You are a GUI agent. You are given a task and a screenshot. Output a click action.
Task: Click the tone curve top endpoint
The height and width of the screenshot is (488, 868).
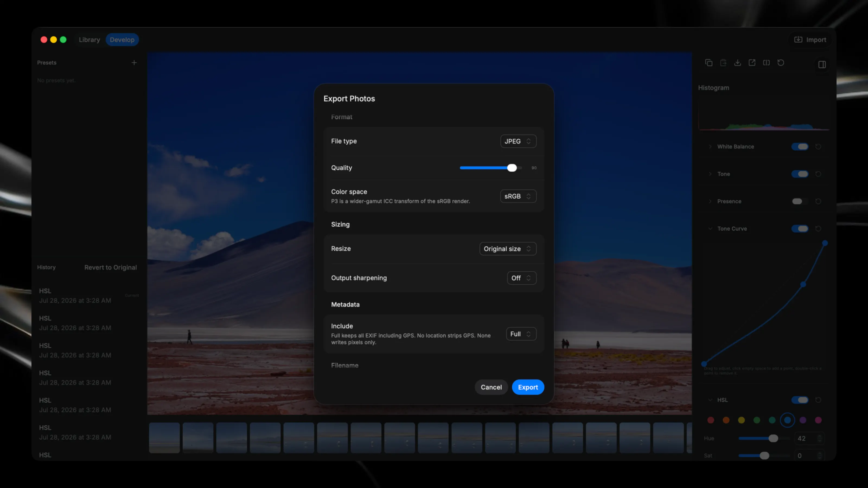click(825, 243)
